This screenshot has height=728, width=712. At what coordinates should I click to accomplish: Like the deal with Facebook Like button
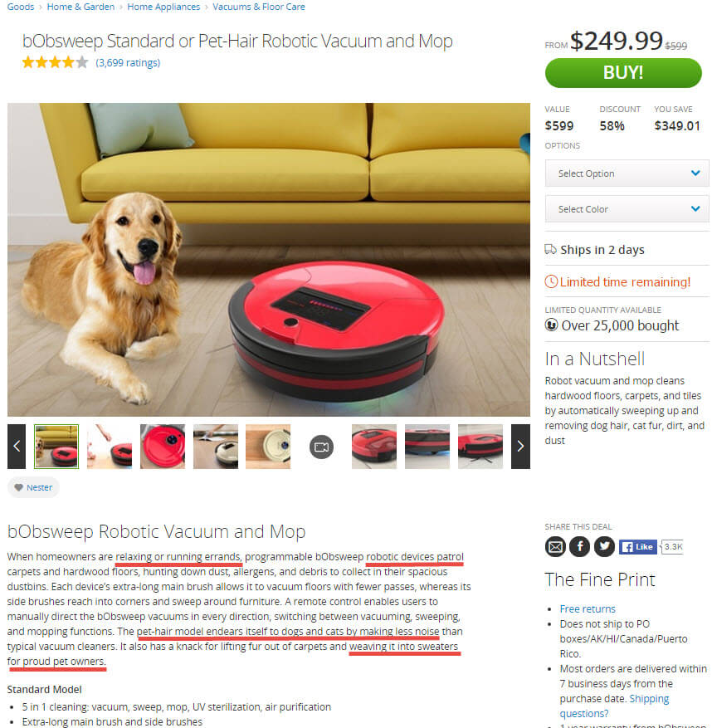coord(638,547)
